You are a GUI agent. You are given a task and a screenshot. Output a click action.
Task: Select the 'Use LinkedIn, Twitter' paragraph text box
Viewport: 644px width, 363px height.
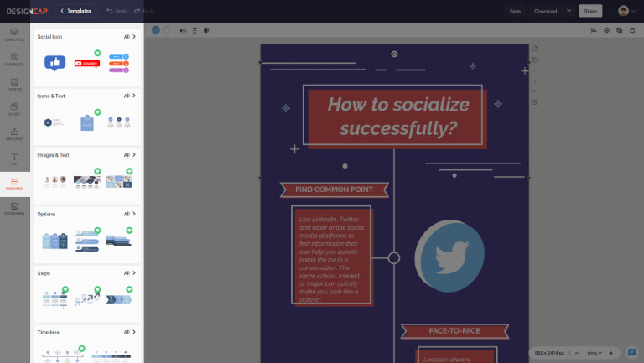(x=331, y=259)
